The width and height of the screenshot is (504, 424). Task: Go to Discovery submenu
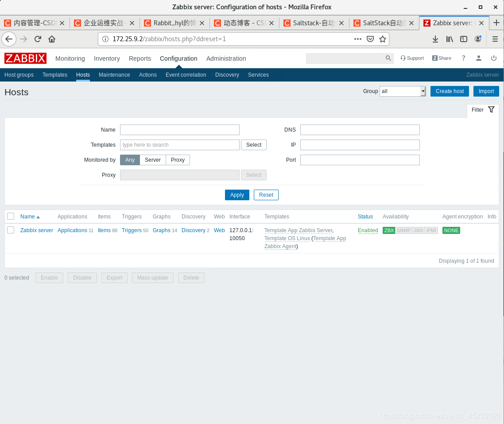coord(227,74)
